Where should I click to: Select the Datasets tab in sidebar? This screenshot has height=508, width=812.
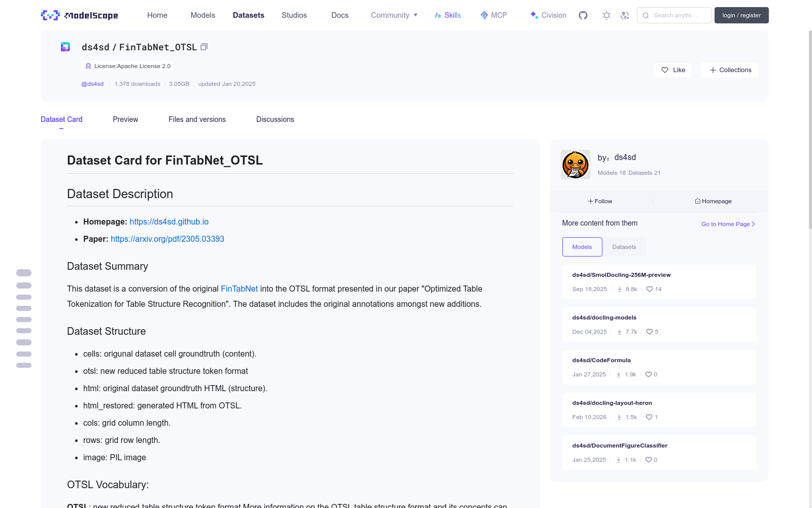coord(624,247)
